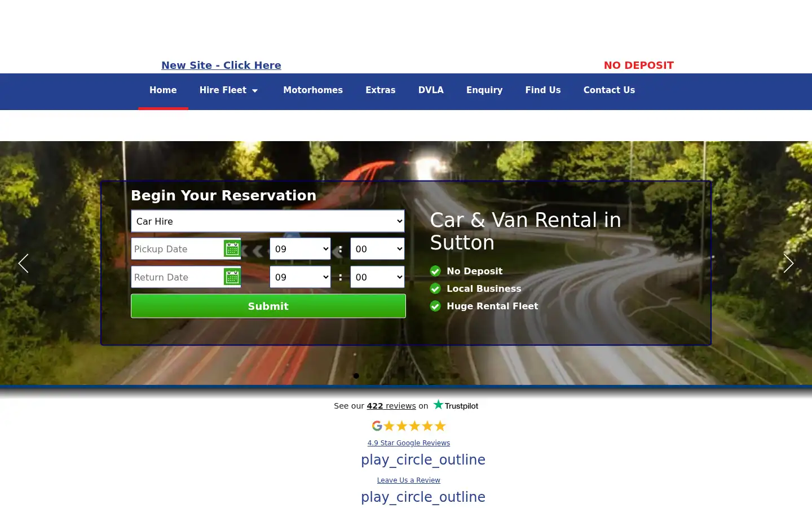Viewport: 812px width, 508px height.
Task: Open the pickup minutes dropdown
Action: (x=377, y=248)
